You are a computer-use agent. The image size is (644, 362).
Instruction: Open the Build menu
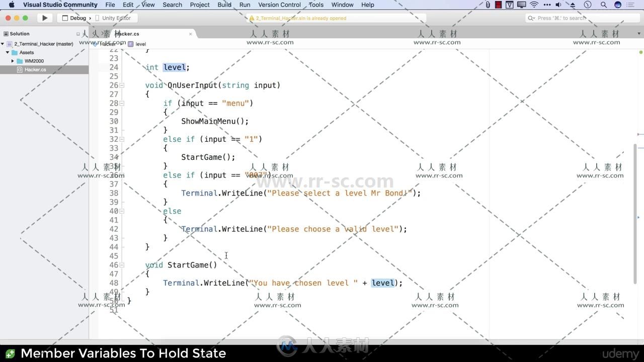click(224, 5)
